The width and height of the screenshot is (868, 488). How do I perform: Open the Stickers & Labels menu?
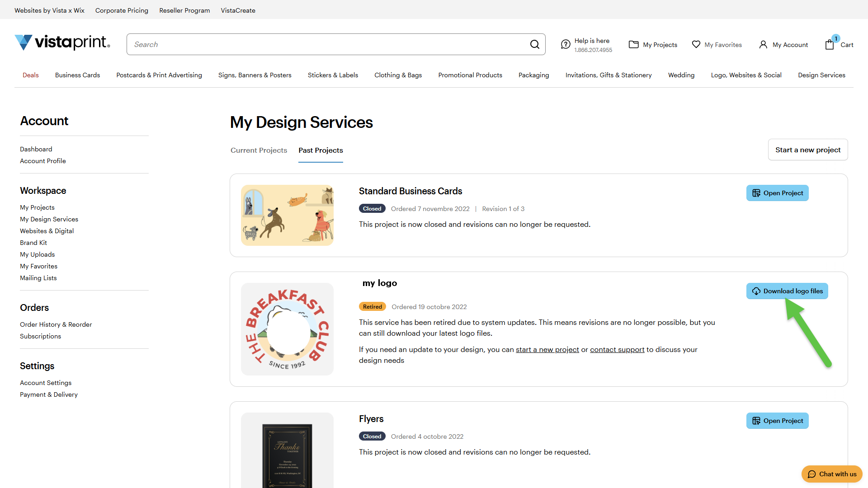click(x=333, y=75)
